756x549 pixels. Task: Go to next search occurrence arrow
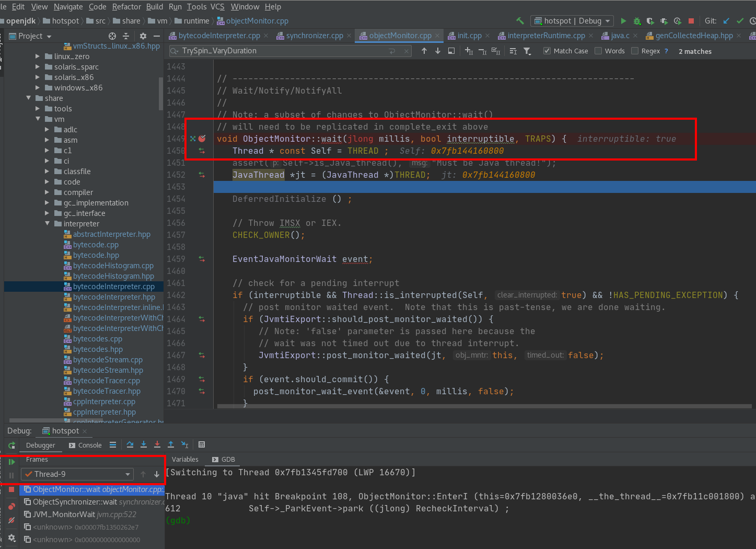(438, 51)
